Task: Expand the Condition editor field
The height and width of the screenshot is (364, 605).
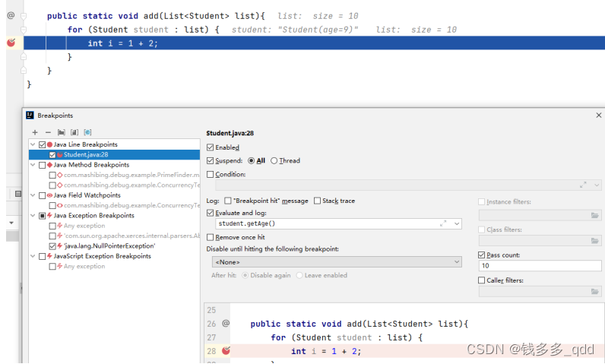Action: (x=583, y=185)
